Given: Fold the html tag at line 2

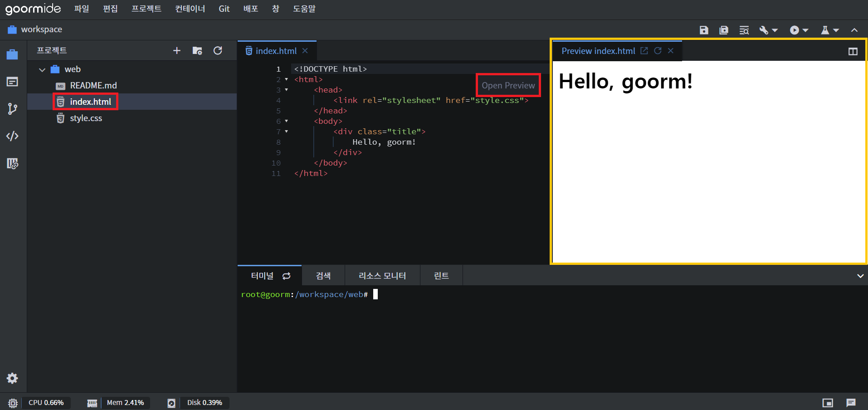Looking at the screenshot, I should pyautogui.click(x=286, y=79).
